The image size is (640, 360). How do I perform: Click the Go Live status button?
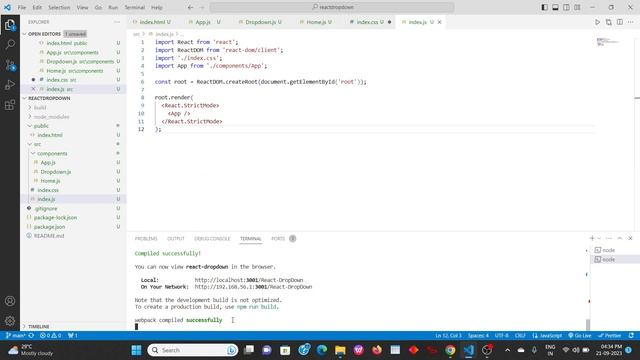tap(580, 336)
